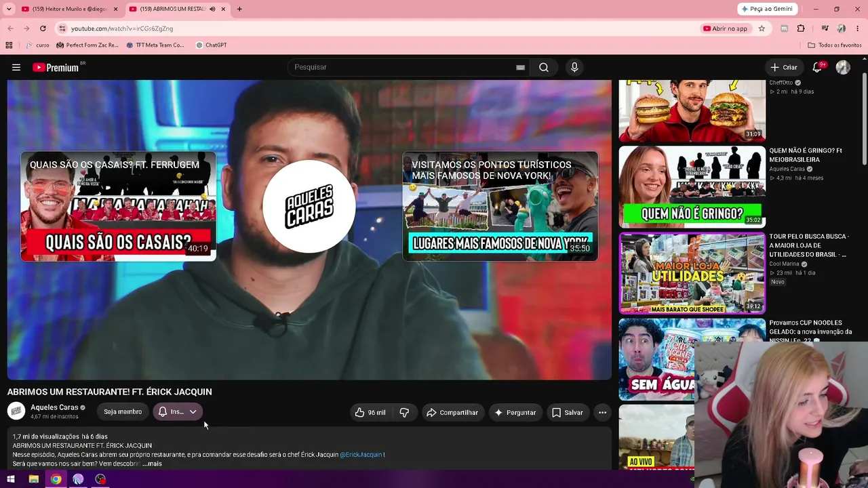Viewport: 868px width, 488px height.
Task: Open more actions menu under video
Action: (602, 412)
